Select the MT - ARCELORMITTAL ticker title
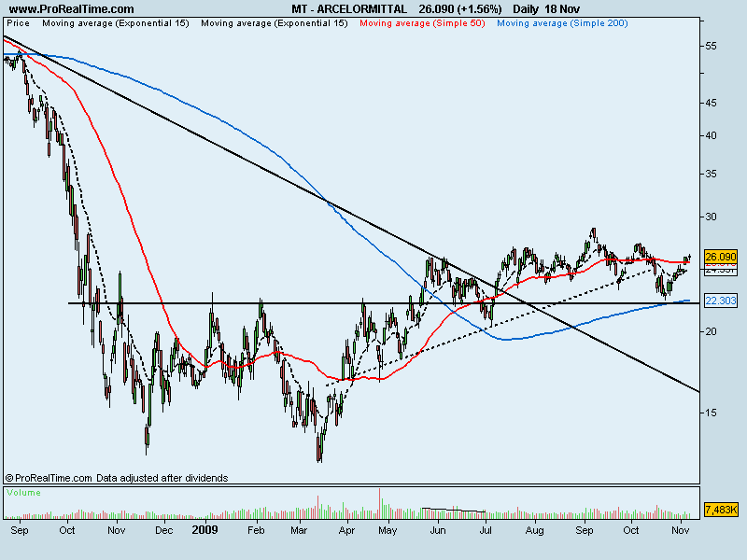The image size is (747, 560). pos(349,9)
